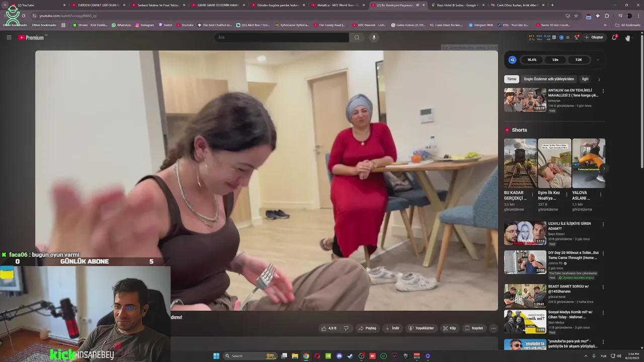644x362 pixels.
Task: Open ANTALYA'nın EN TEHLİKELİ MAHALLESİ thumbnail
Action: tap(525, 100)
